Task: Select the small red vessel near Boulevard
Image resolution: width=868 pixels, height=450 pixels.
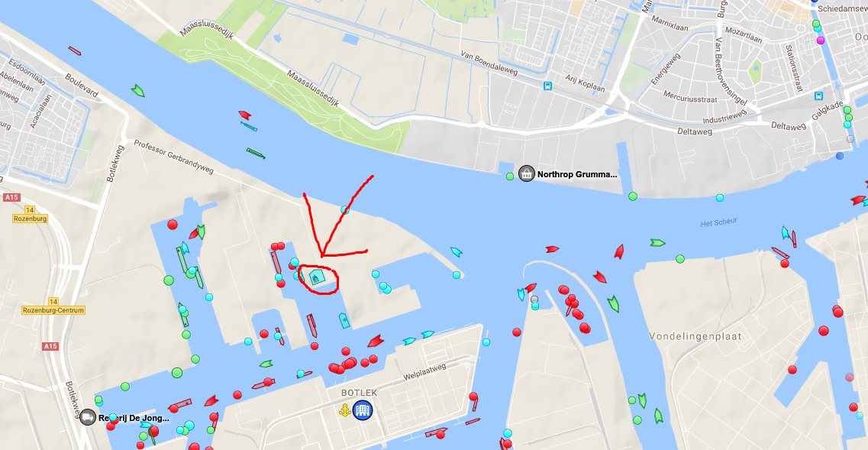Action: point(75,51)
